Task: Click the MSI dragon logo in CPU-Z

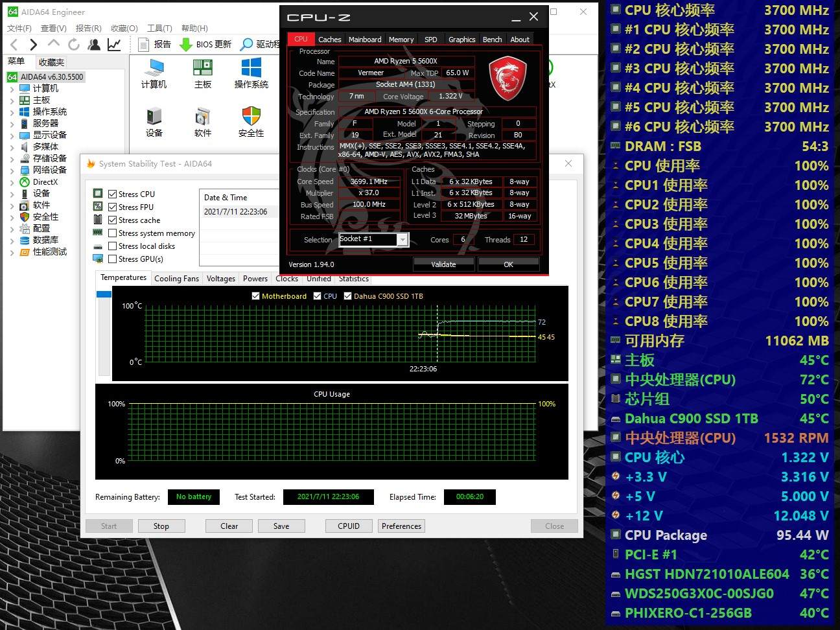Action: pyautogui.click(x=507, y=78)
